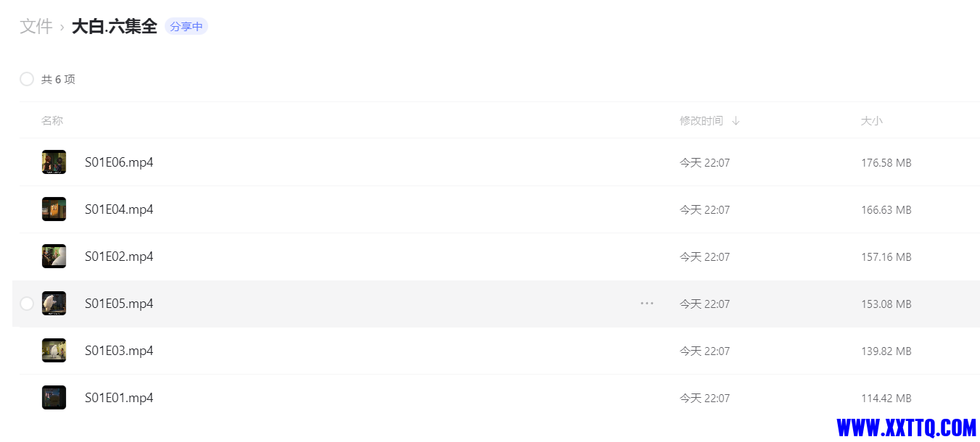Screen dimensions: 980x442
Task: Select the S01E03.mp4 file name
Action: [x=119, y=351]
